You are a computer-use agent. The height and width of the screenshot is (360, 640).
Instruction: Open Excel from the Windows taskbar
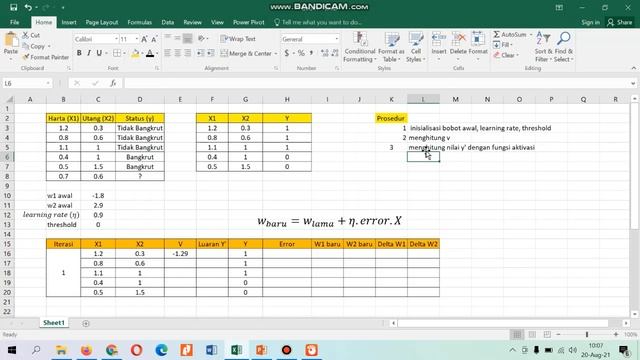click(x=236, y=350)
